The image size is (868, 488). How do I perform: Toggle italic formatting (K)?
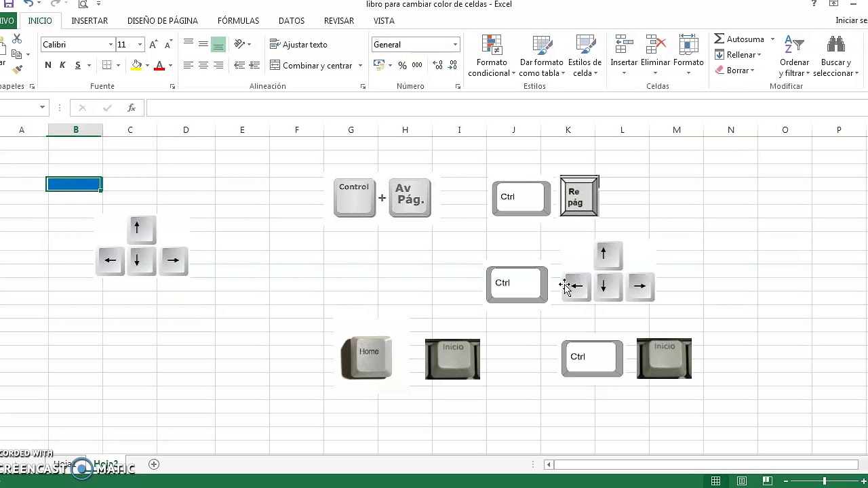[62, 65]
